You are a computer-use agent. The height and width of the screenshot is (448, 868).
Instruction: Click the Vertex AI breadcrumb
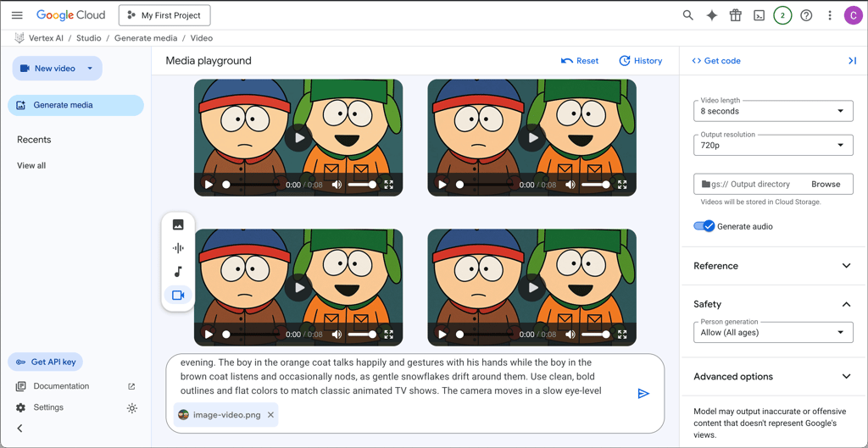(x=45, y=38)
